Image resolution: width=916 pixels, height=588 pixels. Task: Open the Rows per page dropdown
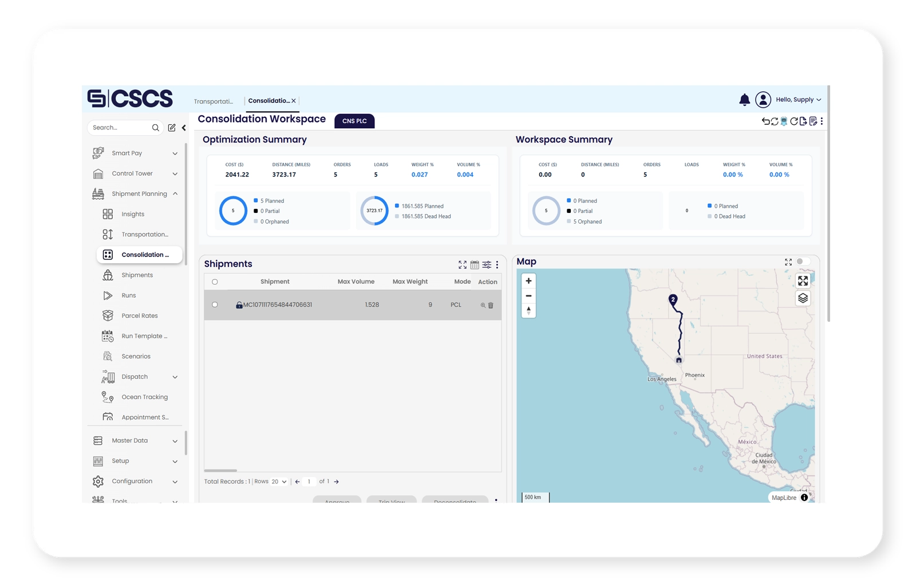279,482
